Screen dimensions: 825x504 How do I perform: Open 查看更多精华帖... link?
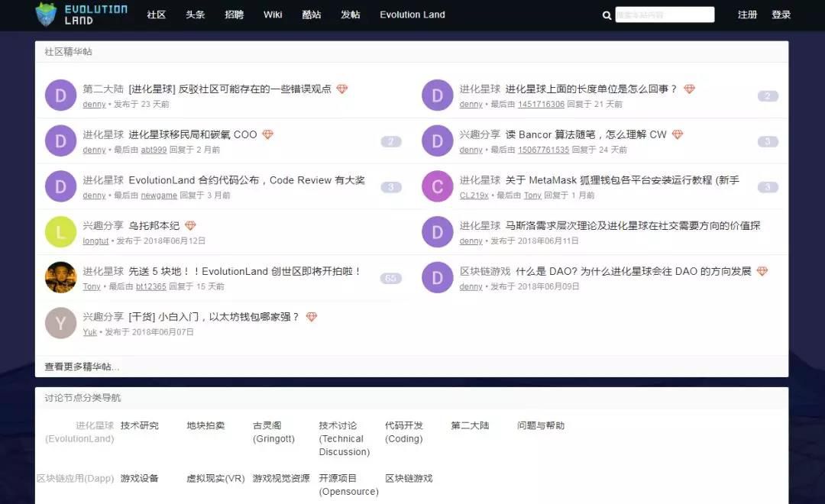[x=82, y=367]
